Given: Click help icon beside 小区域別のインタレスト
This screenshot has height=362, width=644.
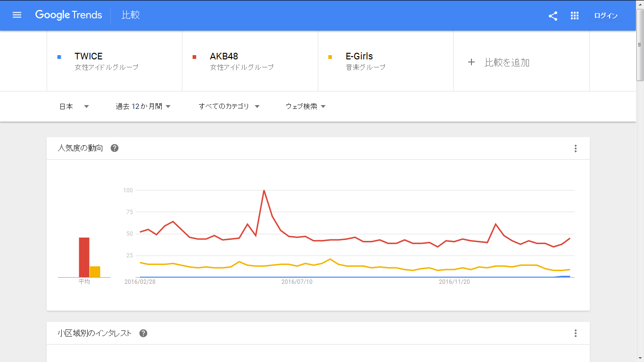Looking at the screenshot, I should pos(143,333).
